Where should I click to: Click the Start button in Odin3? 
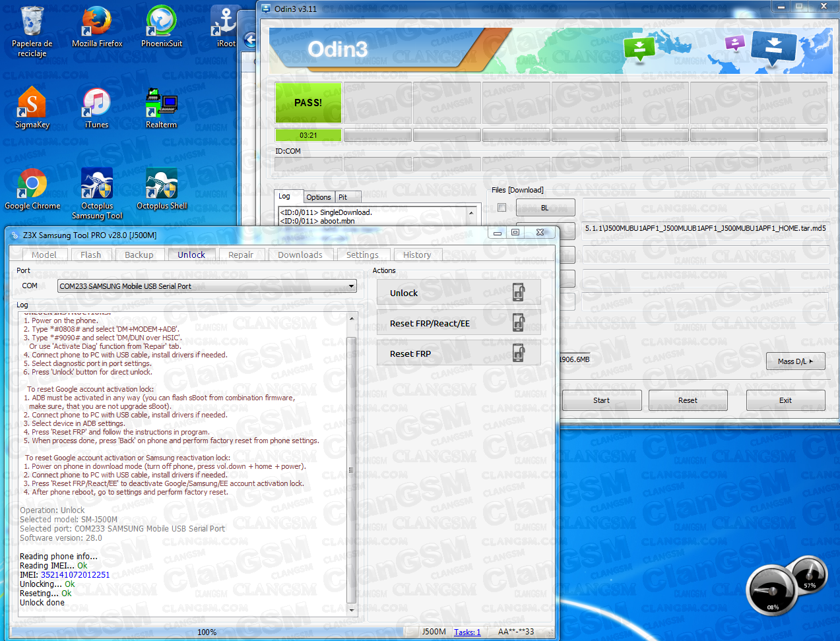tap(602, 400)
